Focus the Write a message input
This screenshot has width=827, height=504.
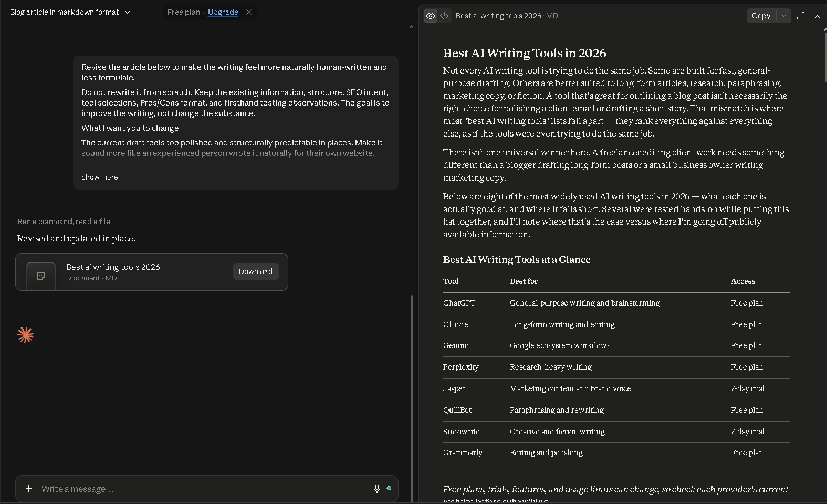(x=205, y=489)
